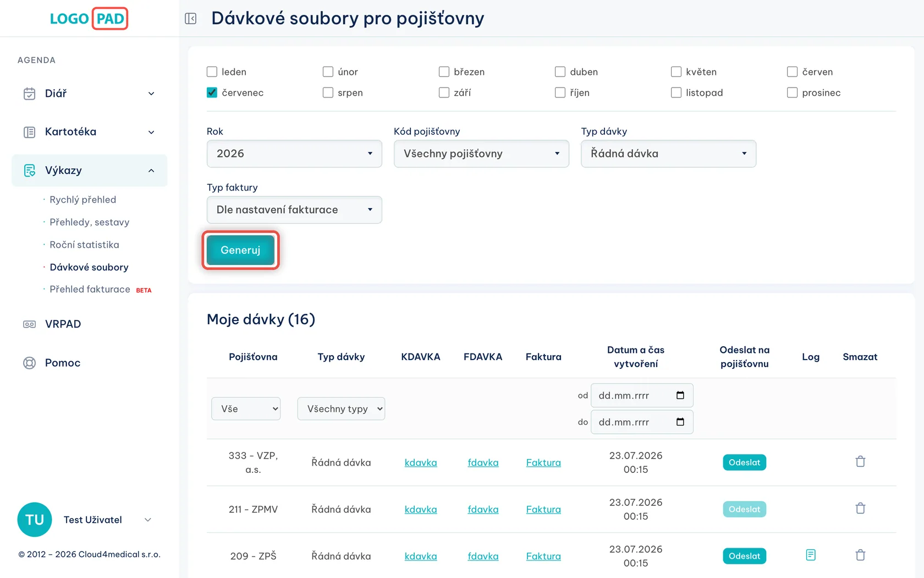Viewport: 924px width, 578px height.
Task: Open calendar picker in the 'do' date field
Action: (x=680, y=422)
